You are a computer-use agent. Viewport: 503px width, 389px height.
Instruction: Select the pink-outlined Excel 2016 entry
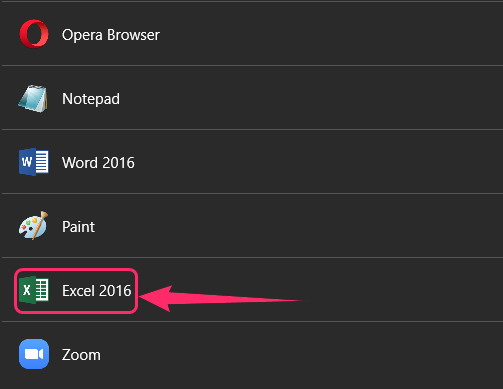point(76,291)
